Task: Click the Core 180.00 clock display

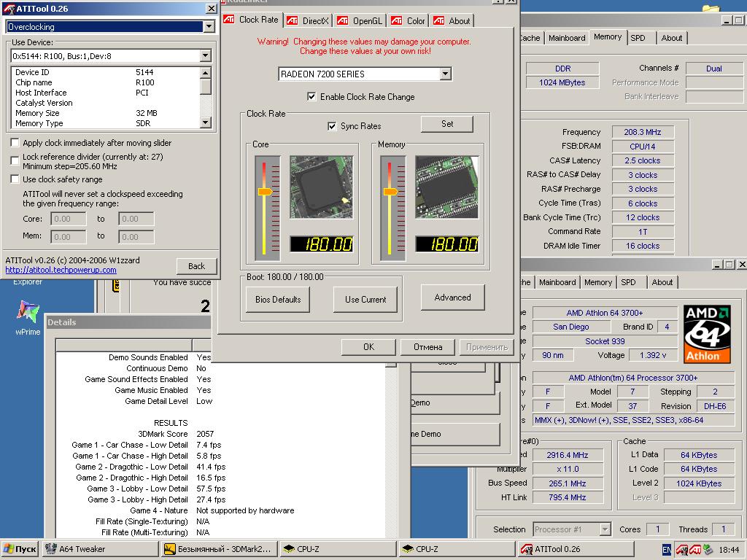Action: coord(322,244)
